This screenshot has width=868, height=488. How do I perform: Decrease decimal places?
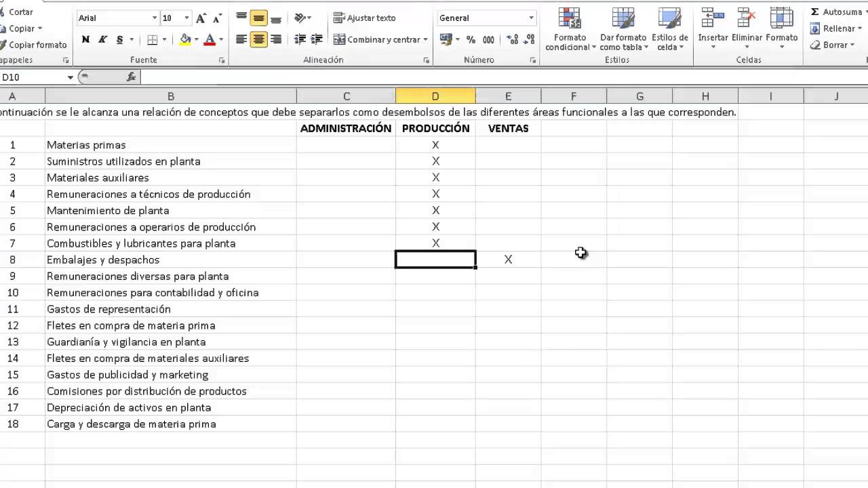[529, 40]
